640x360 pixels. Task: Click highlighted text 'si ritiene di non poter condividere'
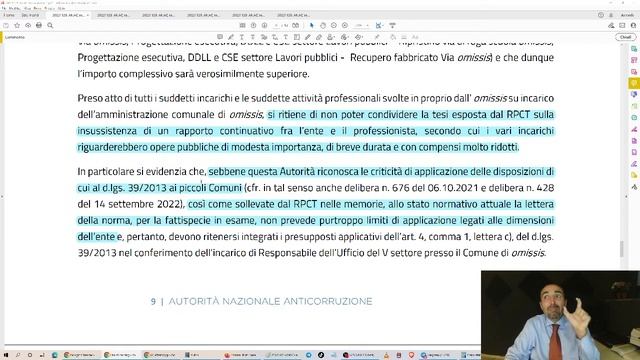tap(343, 115)
